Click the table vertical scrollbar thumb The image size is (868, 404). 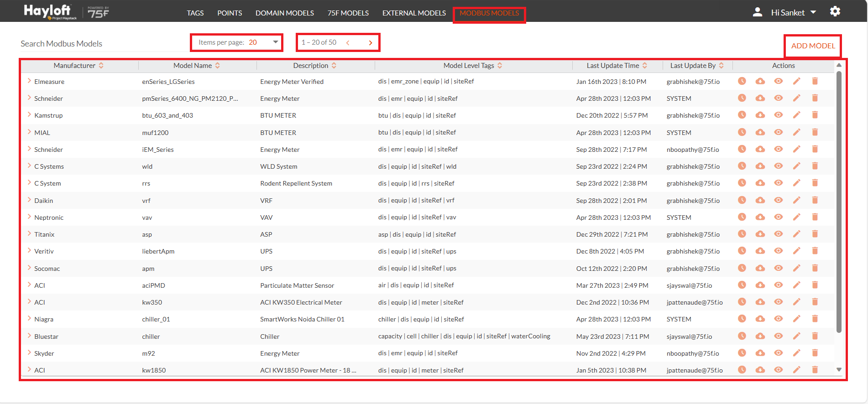click(839, 202)
